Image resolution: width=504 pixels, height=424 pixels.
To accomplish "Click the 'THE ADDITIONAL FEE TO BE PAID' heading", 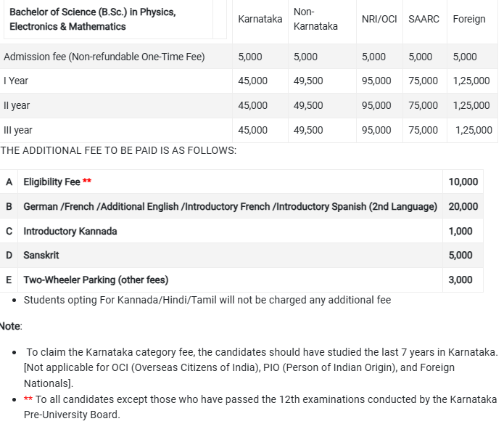I will click(x=118, y=150).
